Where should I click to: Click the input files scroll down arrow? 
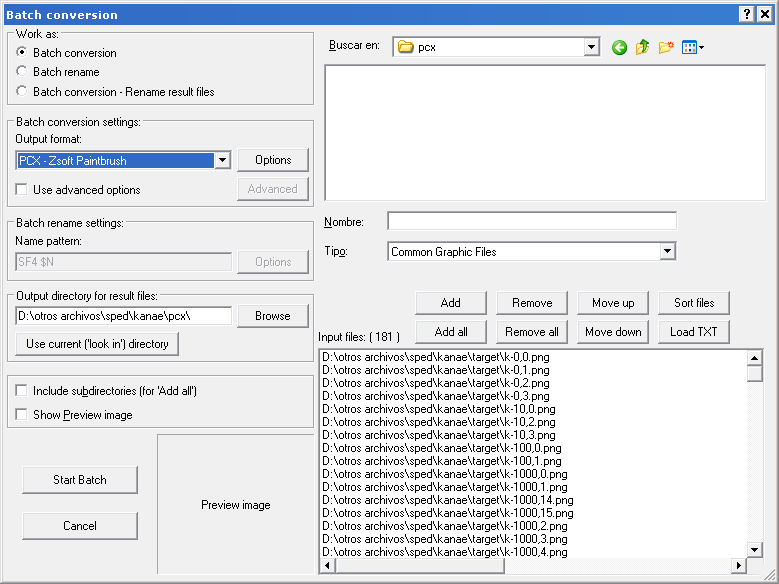coord(755,549)
